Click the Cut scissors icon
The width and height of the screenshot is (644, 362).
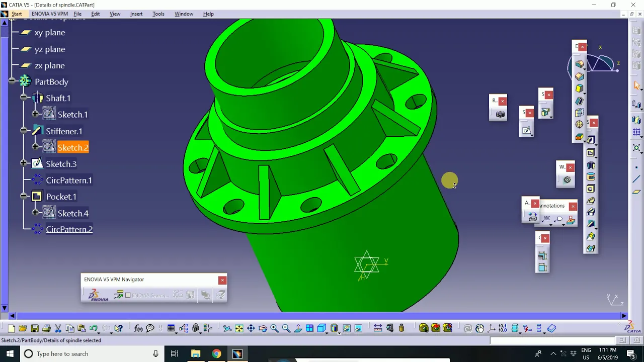point(58,328)
